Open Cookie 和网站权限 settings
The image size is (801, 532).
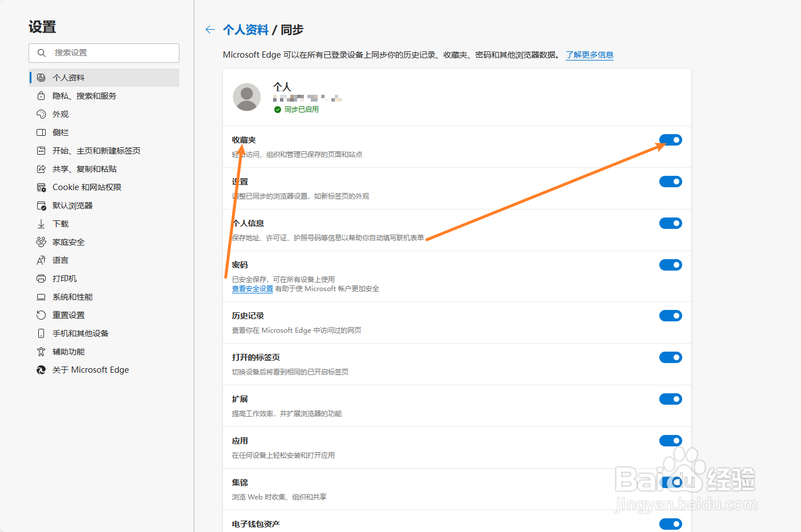coord(104,187)
